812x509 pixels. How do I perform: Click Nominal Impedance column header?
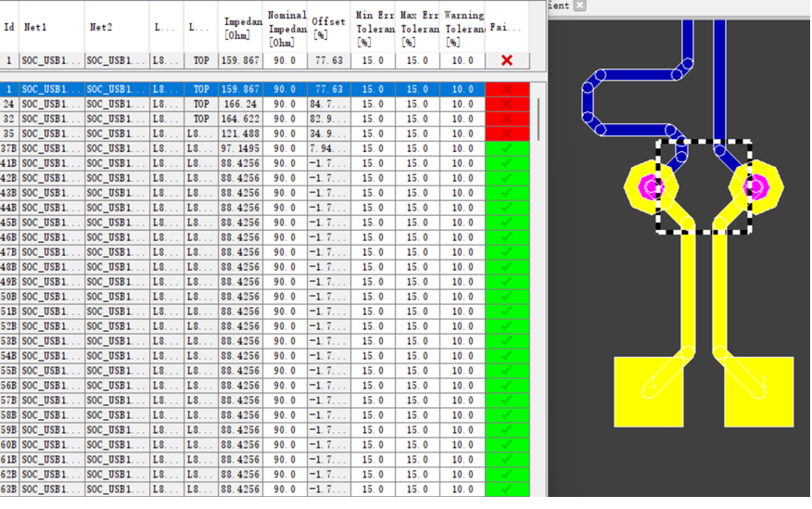286,27
